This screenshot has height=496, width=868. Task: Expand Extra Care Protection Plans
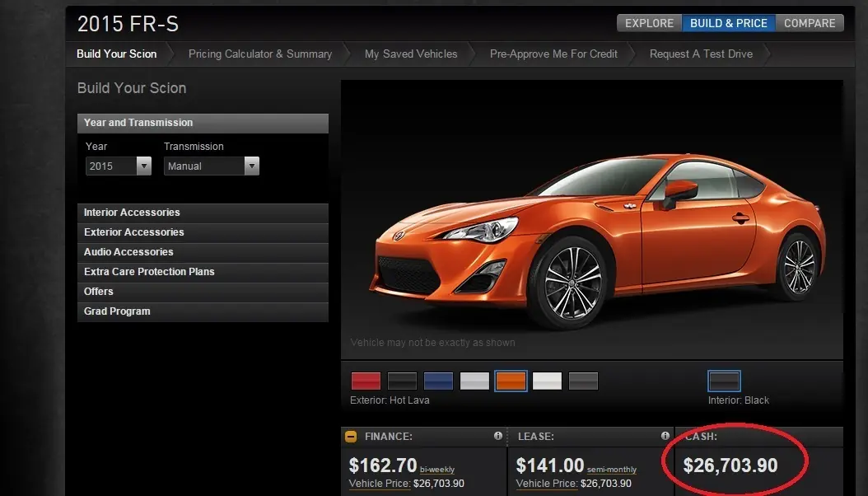tap(203, 273)
